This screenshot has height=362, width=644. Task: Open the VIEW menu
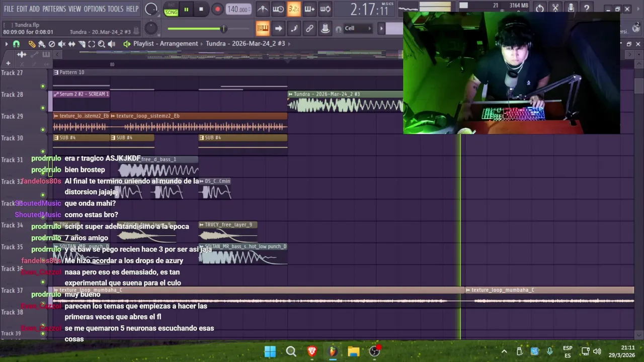click(74, 9)
